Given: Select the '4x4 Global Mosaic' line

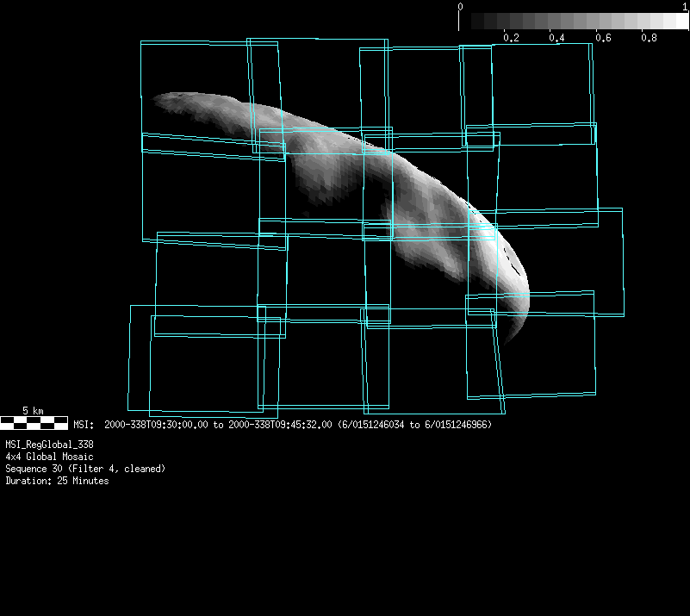Looking at the screenshot, I should click(x=49, y=457).
